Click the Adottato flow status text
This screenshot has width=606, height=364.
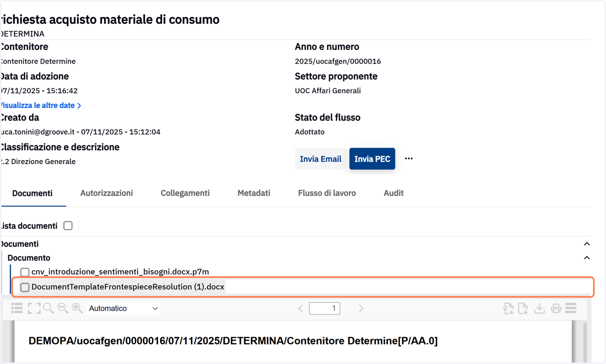pyautogui.click(x=310, y=132)
